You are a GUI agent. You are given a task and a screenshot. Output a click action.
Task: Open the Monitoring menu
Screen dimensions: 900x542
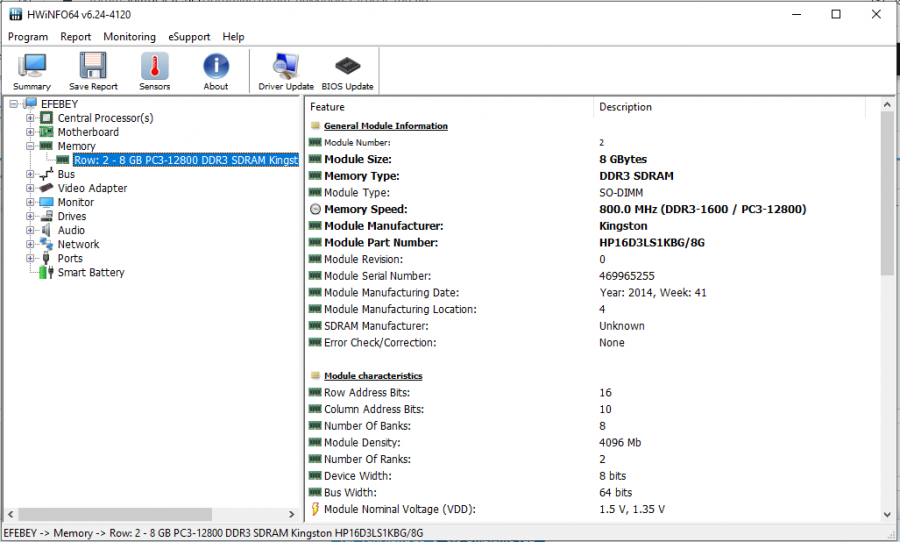pos(130,37)
